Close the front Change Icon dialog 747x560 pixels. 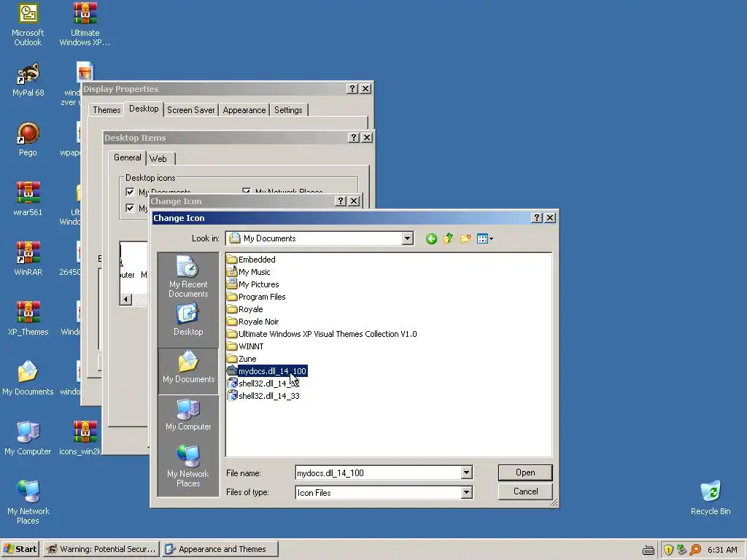click(x=550, y=217)
